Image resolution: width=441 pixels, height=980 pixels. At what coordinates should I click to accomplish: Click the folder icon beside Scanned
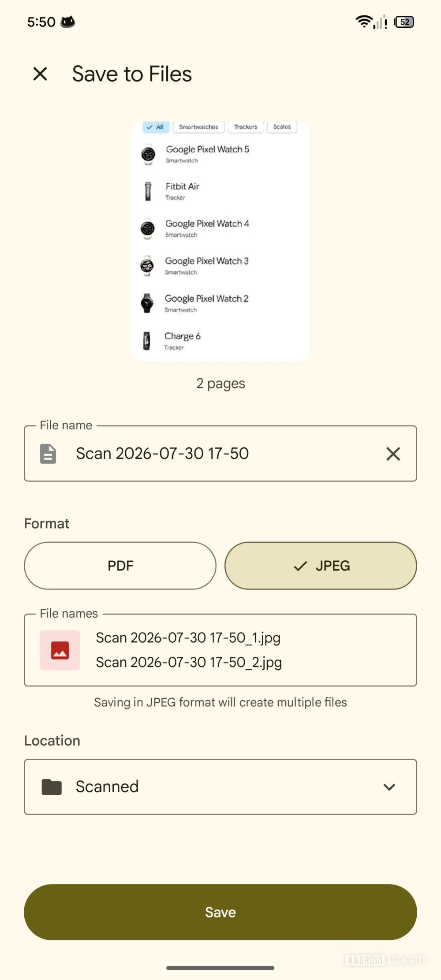point(52,787)
